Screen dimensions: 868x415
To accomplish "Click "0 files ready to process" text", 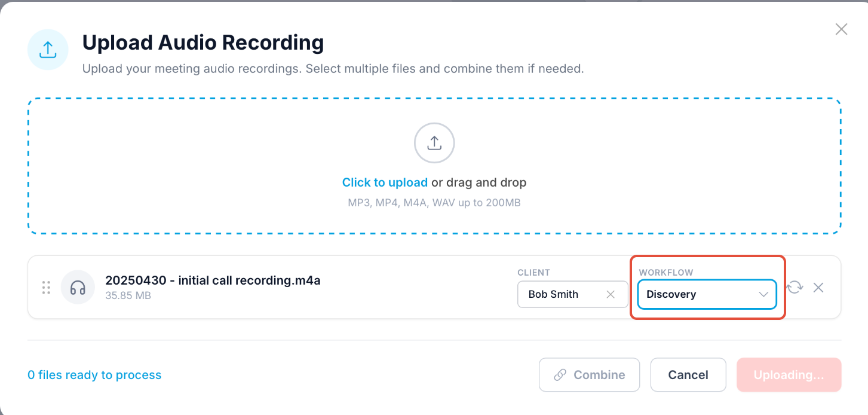I will point(94,375).
